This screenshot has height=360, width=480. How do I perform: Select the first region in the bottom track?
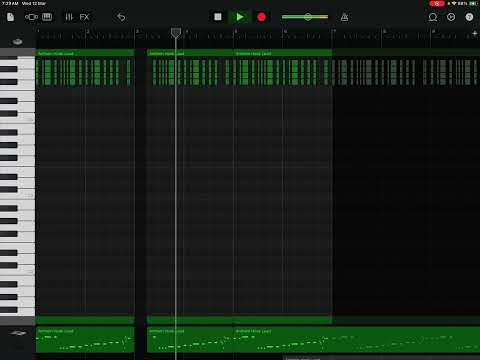coord(85,340)
